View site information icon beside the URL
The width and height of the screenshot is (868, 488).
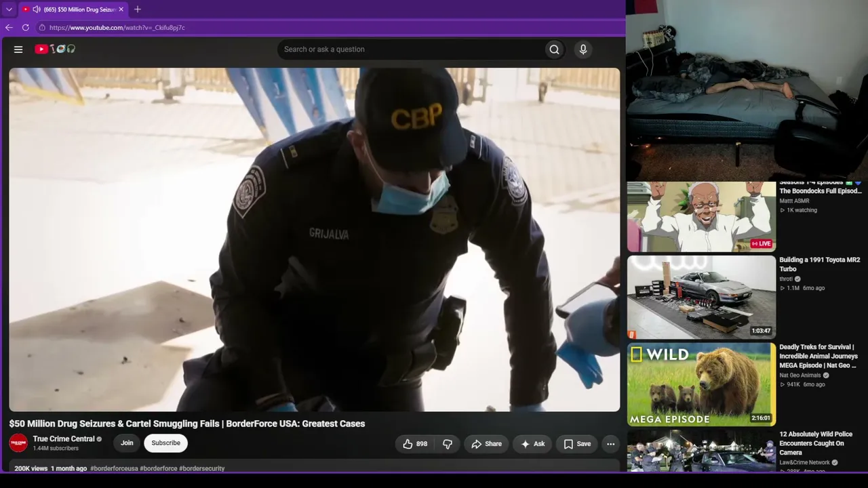[x=42, y=28]
